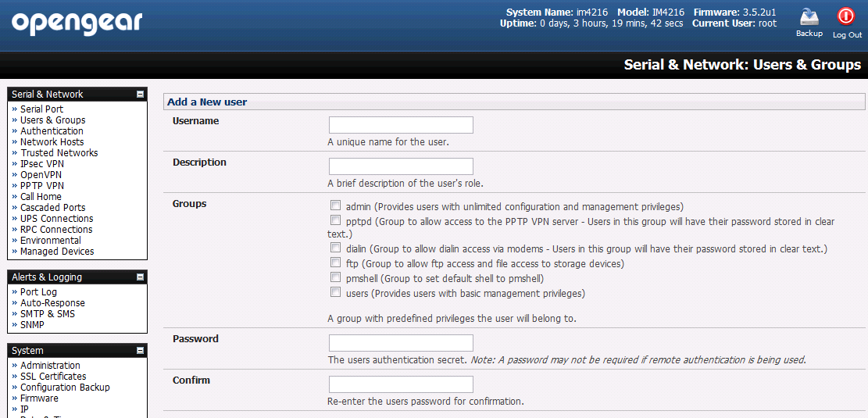
Task: Check the pptpd group option
Action: pyautogui.click(x=335, y=220)
